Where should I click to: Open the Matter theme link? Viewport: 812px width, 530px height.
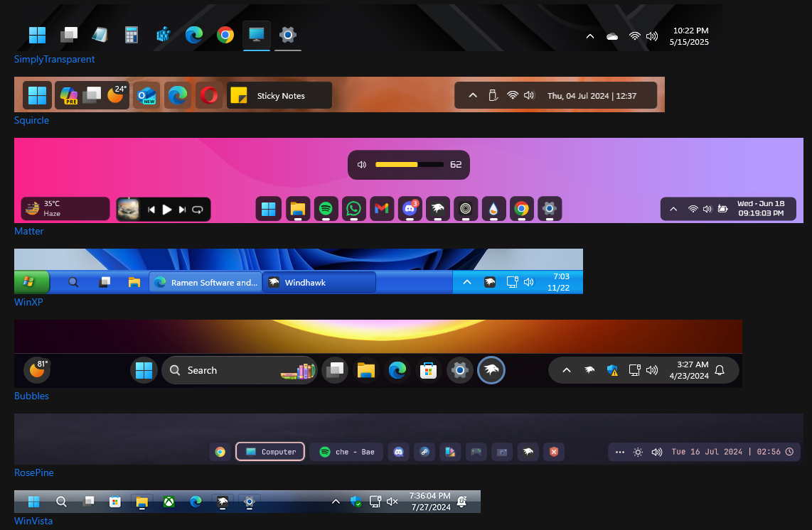click(x=29, y=231)
